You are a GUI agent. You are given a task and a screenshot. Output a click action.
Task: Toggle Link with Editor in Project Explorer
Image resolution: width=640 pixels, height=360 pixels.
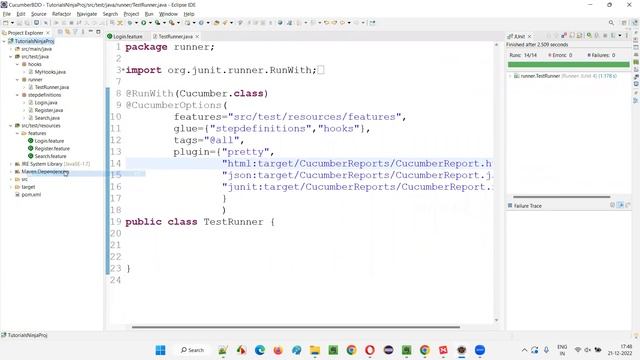67,32
